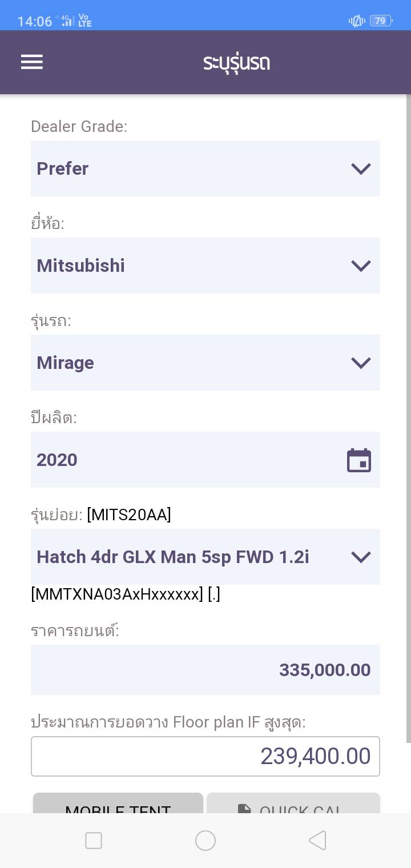Select the Floor plan 239,400.00 input field

point(205,757)
